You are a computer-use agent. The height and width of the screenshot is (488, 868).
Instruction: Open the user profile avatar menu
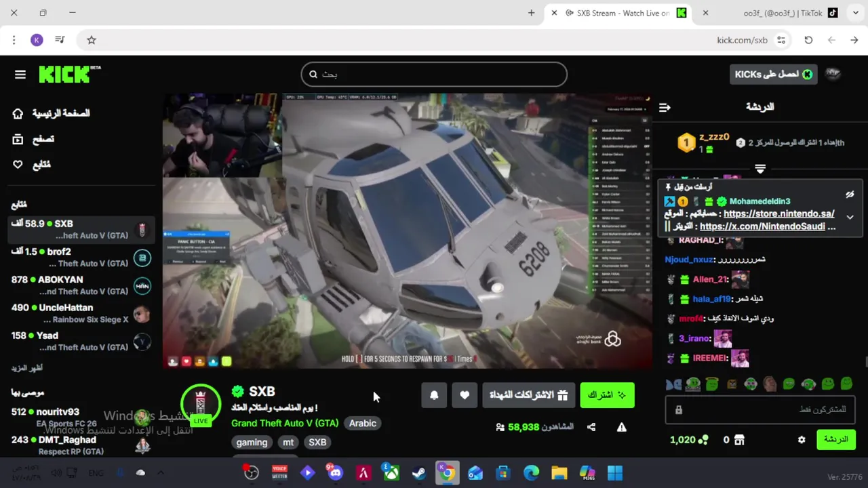(x=833, y=75)
